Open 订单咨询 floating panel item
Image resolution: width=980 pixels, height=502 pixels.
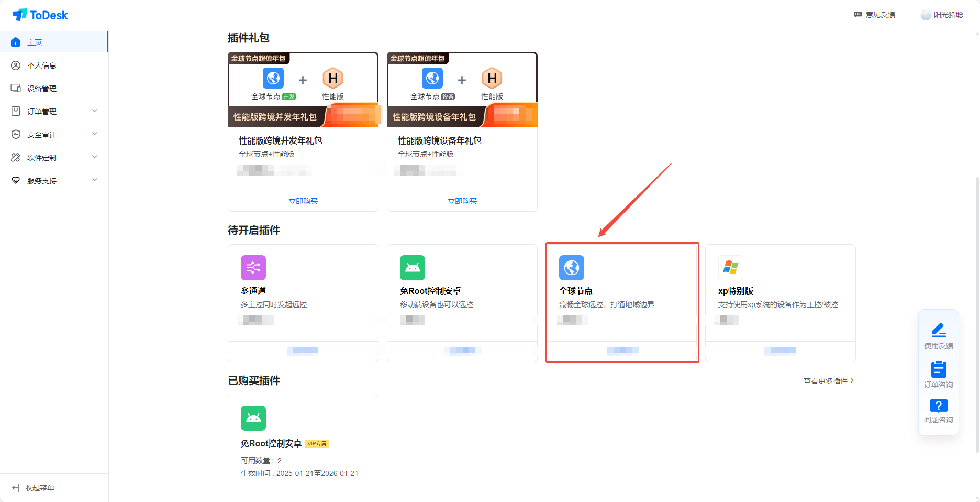(939, 374)
